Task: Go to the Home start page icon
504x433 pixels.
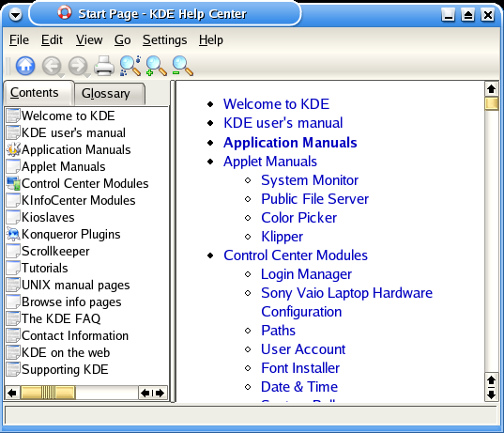Action: [x=25, y=66]
